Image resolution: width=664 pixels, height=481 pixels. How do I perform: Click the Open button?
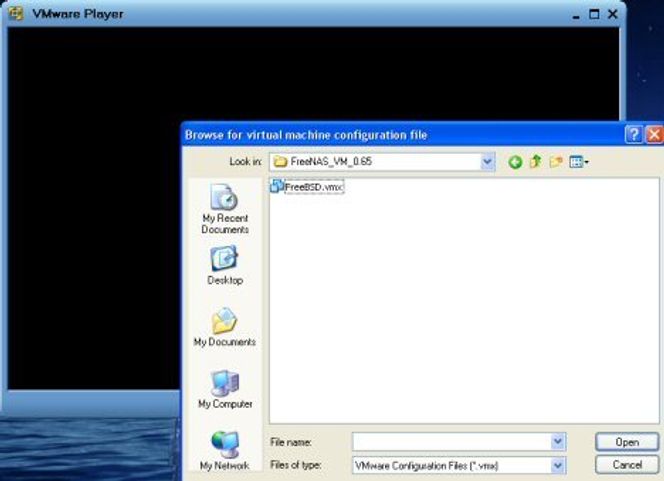click(627, 442)
